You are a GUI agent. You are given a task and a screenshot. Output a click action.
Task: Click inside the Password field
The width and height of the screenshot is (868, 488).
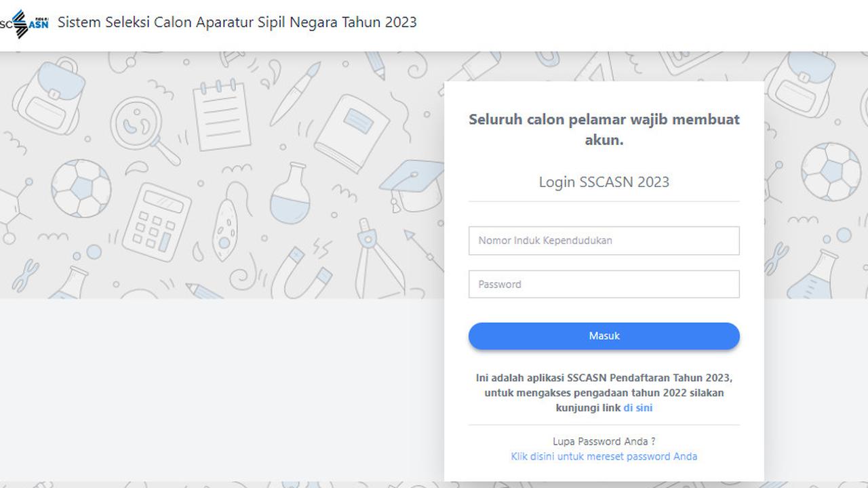click(604, 284)
